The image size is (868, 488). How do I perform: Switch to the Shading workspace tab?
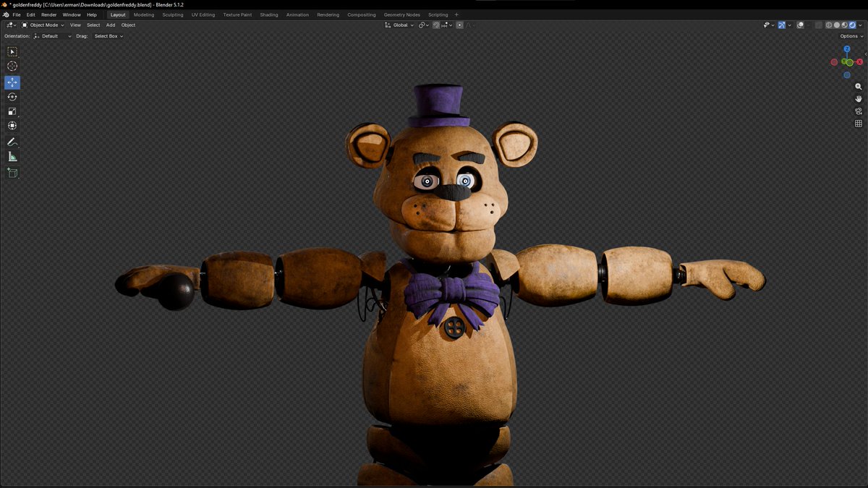click(269, 14)
